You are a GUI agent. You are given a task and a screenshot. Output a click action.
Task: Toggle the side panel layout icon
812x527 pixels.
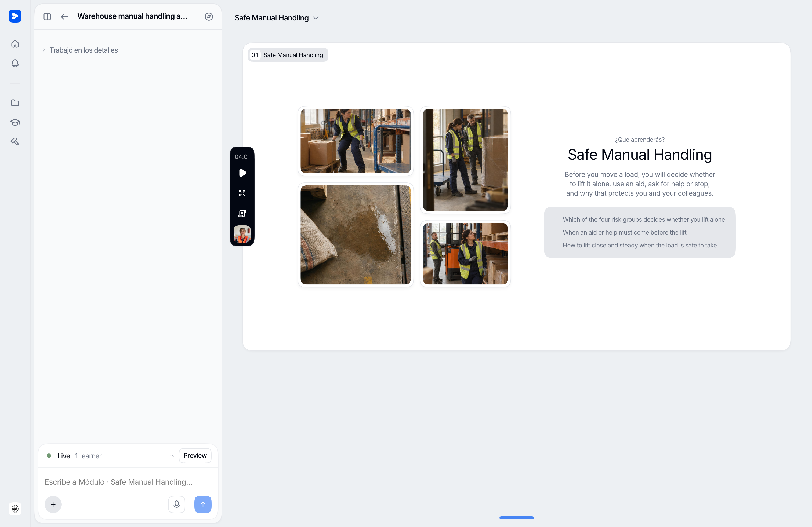48,16
